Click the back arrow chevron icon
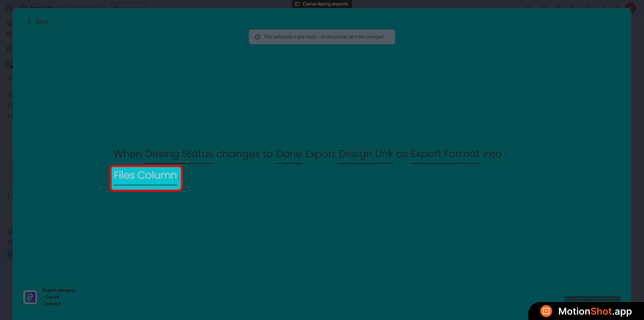The image size is (644, 320). (29, 21)
